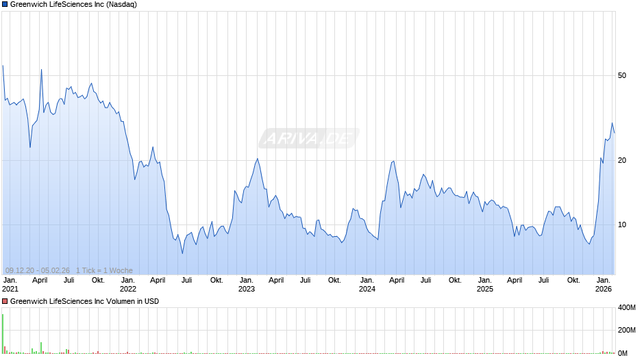
Task: Click the '1 Tick = 1 Woche' label
Action: pyautogui.click(x=104, y=270)
